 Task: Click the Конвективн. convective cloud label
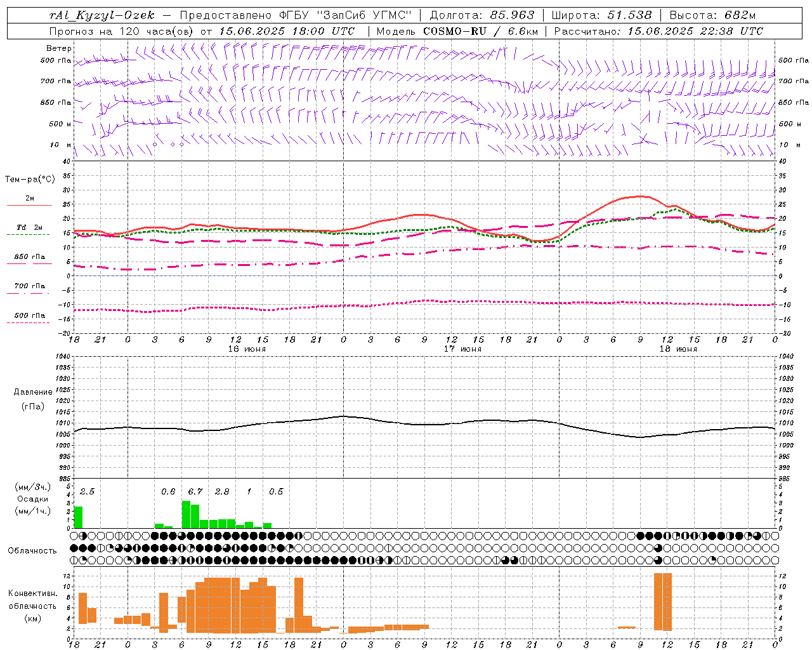coord(32,594)
